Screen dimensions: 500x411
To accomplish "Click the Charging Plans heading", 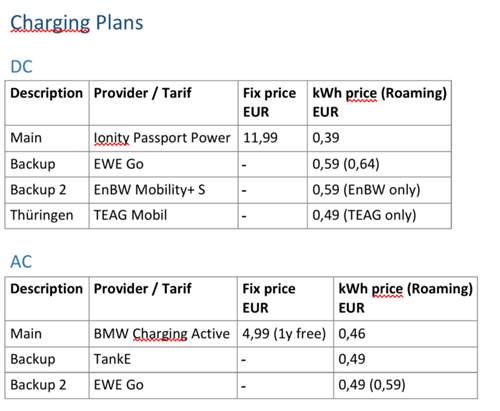I will point(77,23).
